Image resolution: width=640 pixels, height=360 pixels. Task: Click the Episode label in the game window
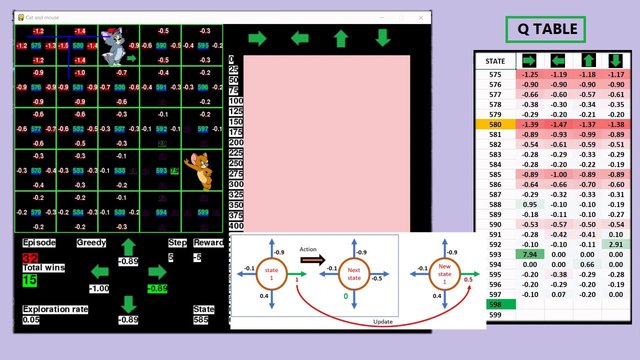[x=39, y=242]
